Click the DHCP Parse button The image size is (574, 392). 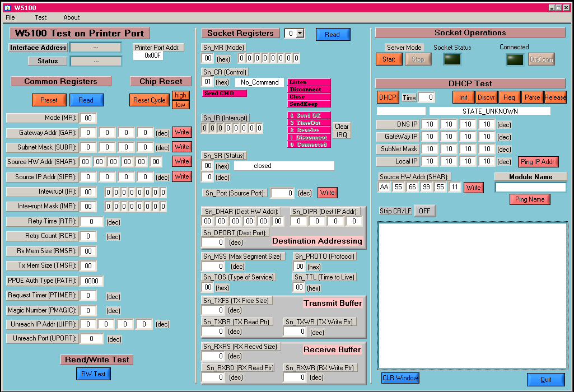pyautogui.click(x=532, y=97)
